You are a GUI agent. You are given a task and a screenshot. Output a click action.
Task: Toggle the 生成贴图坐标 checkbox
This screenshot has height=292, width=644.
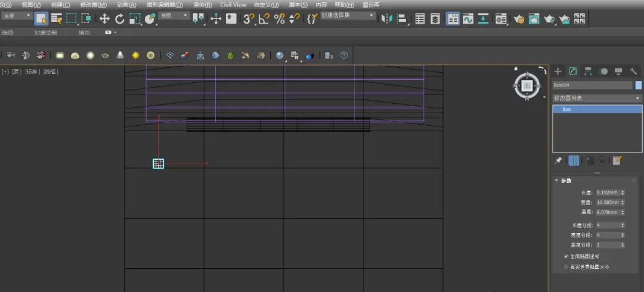click(x=566, y=256)
